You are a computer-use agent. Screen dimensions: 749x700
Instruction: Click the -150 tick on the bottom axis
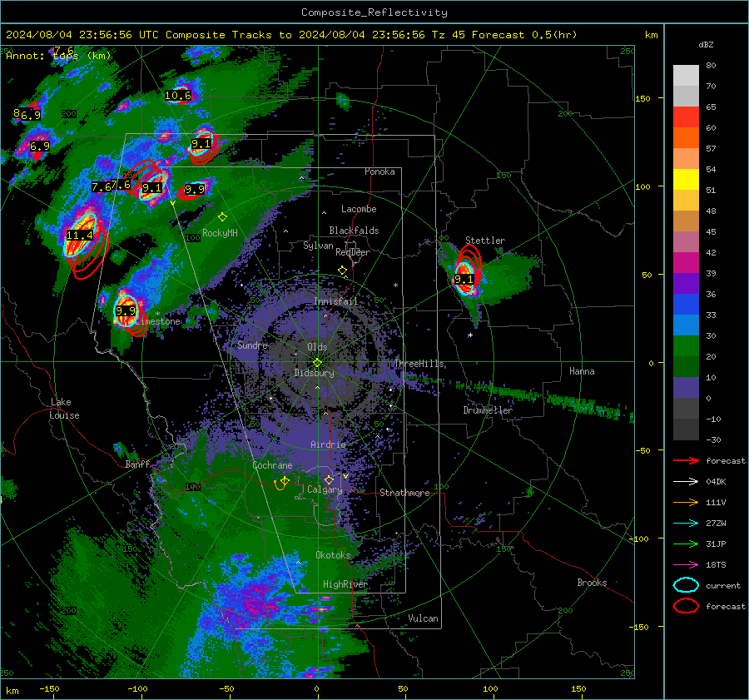(x=49, y=688)
